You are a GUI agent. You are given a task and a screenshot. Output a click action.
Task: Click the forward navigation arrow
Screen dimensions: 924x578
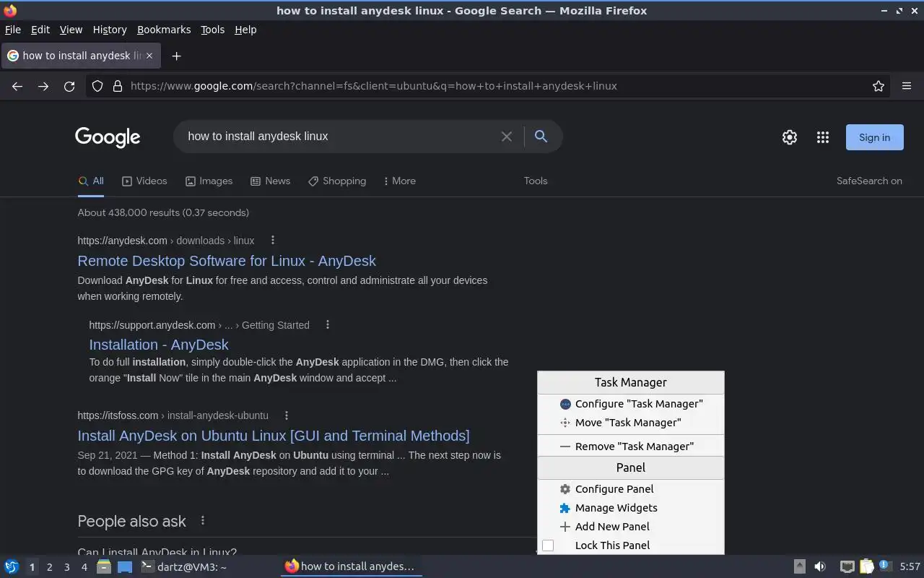tap(43, 86)
